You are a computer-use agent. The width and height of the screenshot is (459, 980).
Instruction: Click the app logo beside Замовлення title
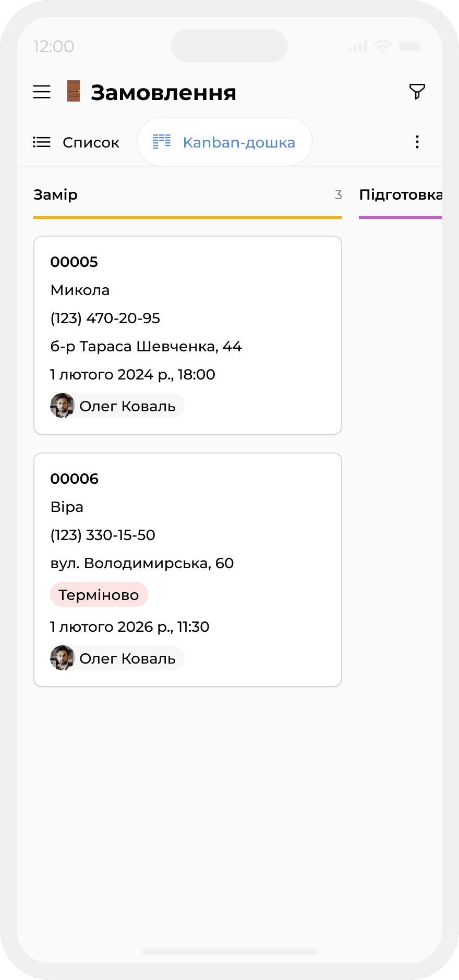coord(73,91)
